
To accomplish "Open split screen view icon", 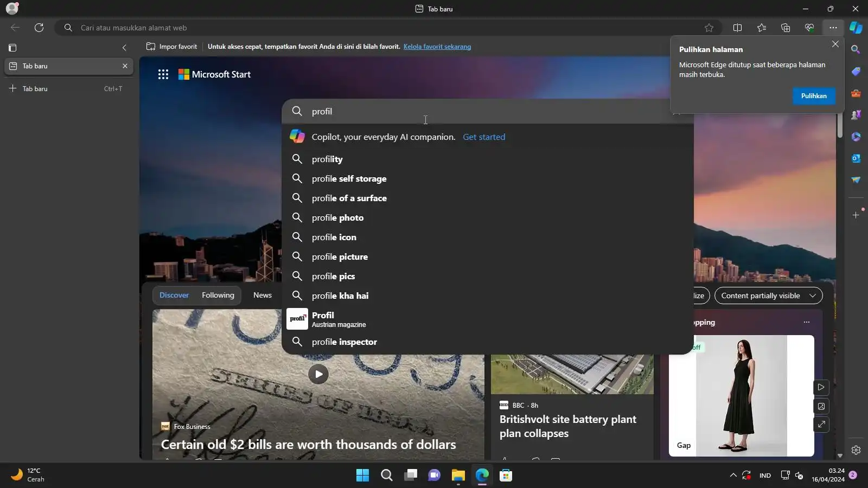I will 737,28.
